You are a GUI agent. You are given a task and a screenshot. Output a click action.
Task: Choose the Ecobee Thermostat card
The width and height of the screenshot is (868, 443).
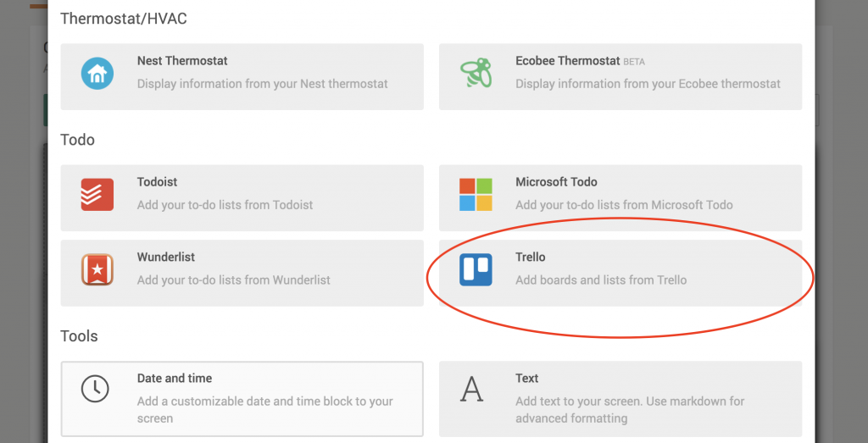tap(620, 77)
